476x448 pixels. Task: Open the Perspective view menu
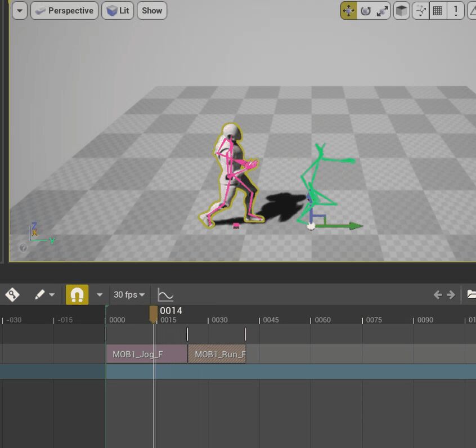(x=64, y=10)
